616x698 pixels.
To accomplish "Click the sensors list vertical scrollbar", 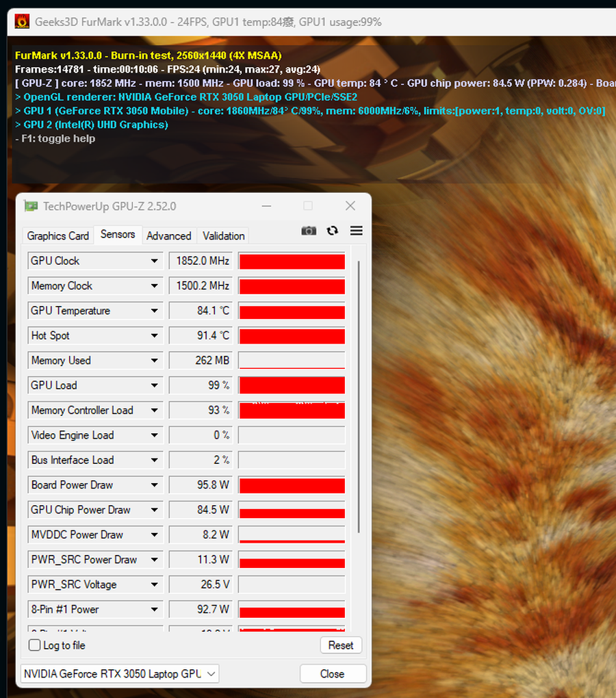I will coord(358,397).
